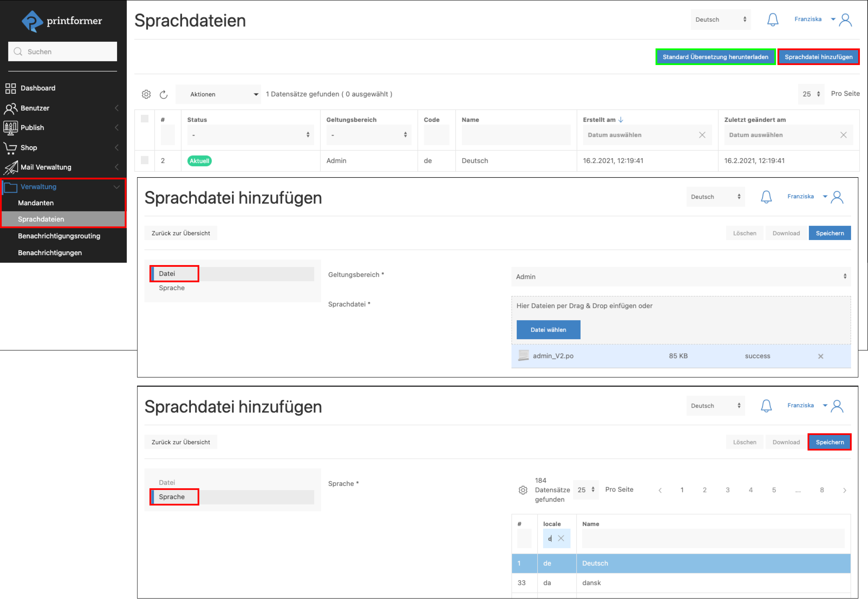Select the Publish sidebar icon
The width and height of the screenshot is (868, 608).
(10, 128)
